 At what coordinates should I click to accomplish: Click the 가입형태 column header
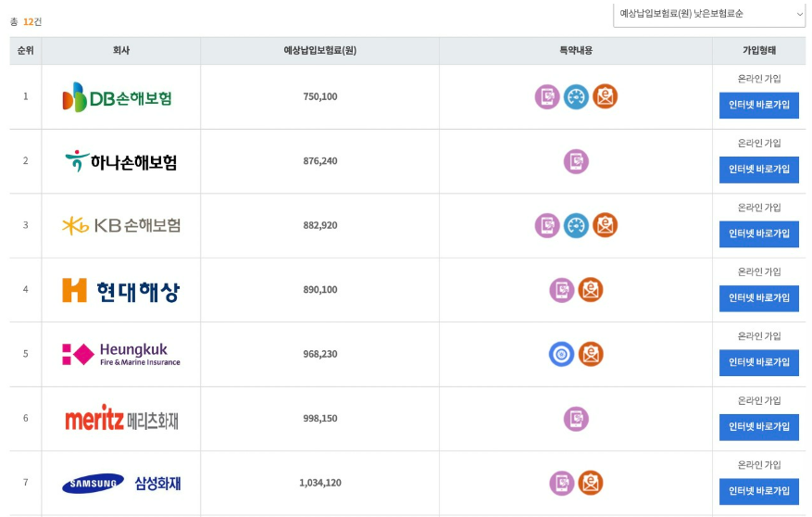click(758, 51)
